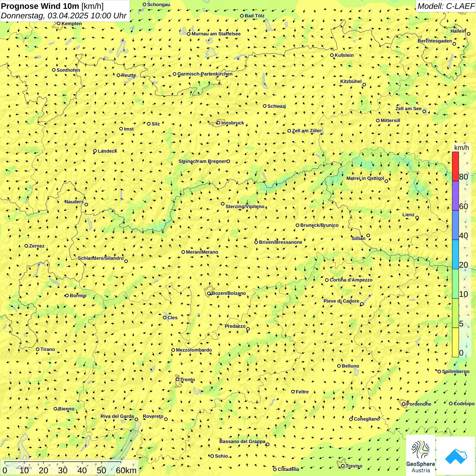Click the Pordenone city marker
This screenshot has width=476, height=476.
[x=404, y=404]
